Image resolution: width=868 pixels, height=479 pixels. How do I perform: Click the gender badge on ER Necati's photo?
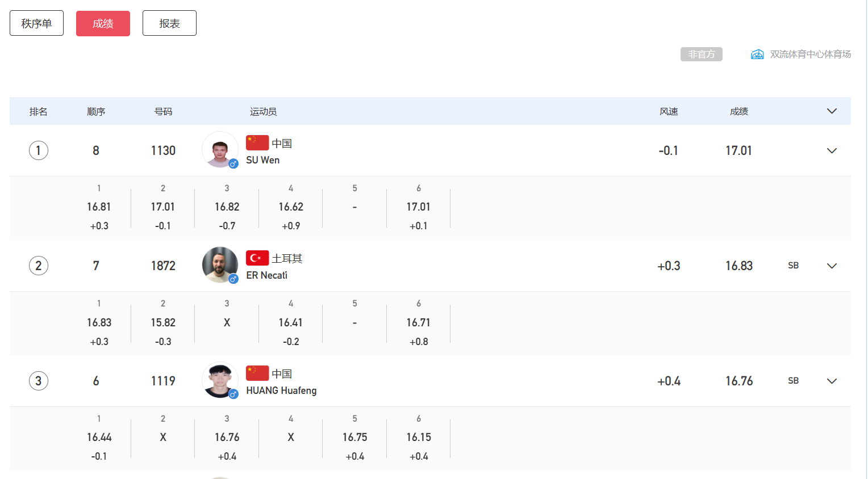tap(233, 279)
